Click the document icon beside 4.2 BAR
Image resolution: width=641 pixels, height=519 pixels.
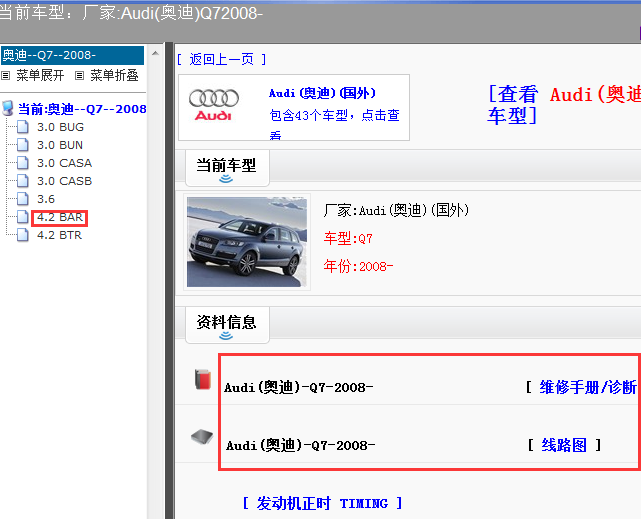tap(23, 217)
